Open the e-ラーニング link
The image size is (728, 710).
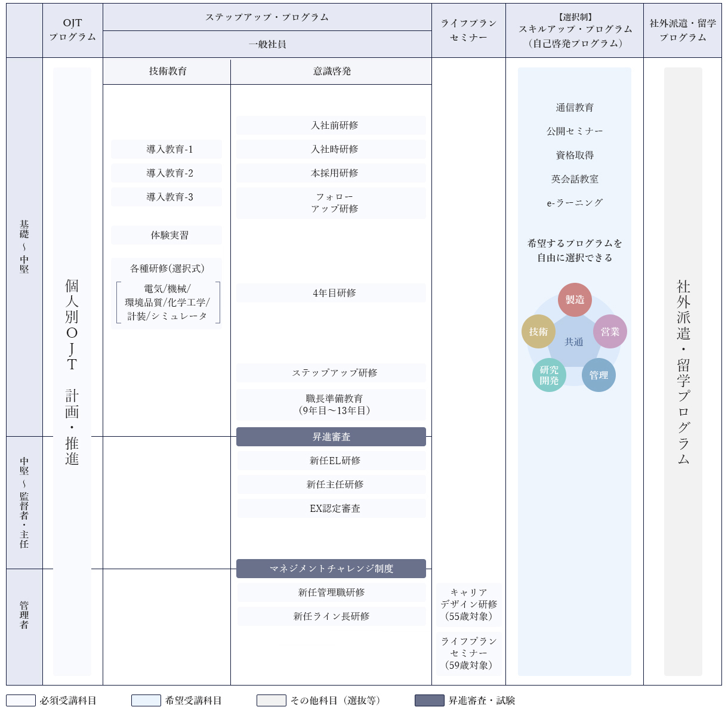575,202
